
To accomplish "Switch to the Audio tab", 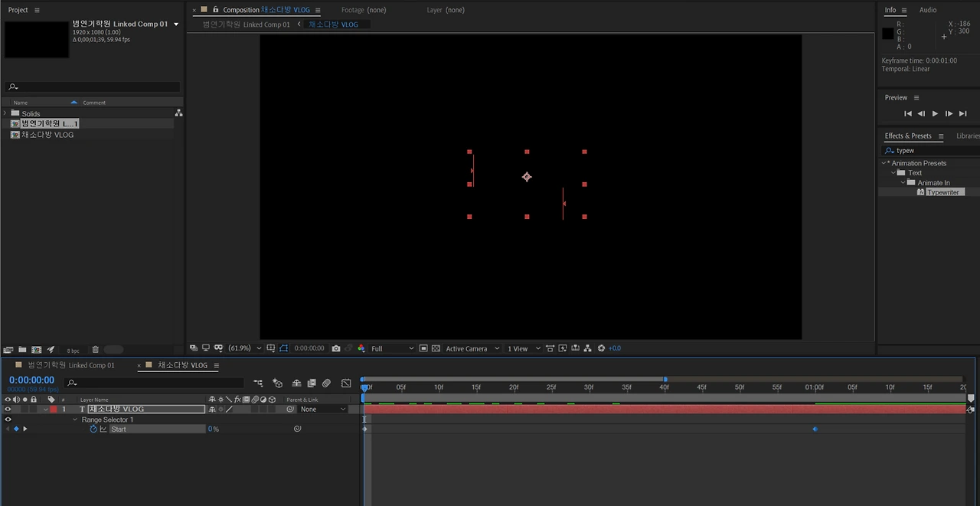I will 927,10.
